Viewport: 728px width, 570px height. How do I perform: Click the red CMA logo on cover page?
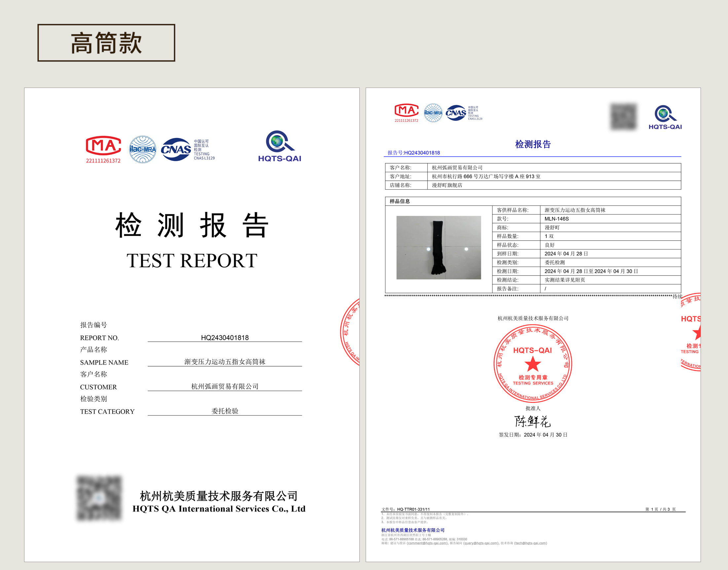tap(103, 146)
